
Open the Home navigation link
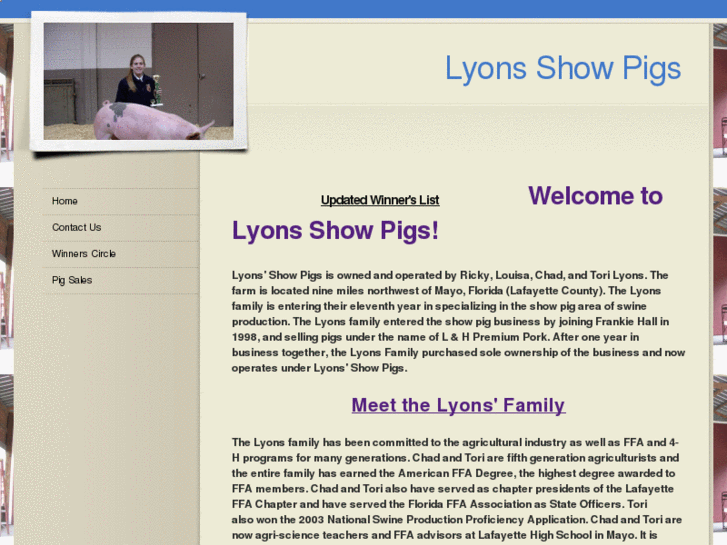(x=64, y=201)
